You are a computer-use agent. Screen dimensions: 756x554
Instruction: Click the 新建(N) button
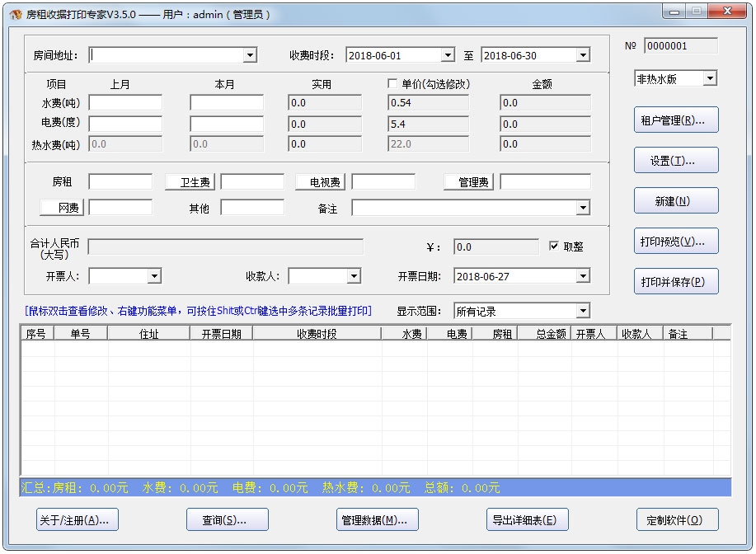[676, 200]
